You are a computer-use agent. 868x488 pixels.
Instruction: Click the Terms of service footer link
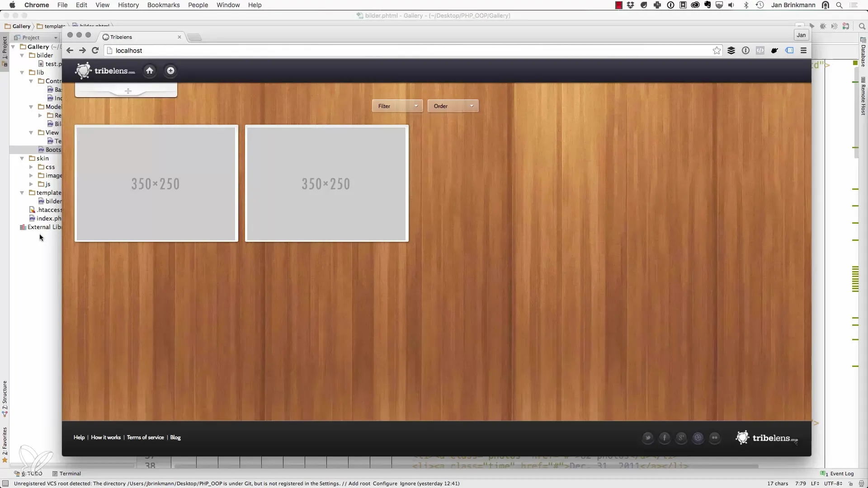[145, 437]
